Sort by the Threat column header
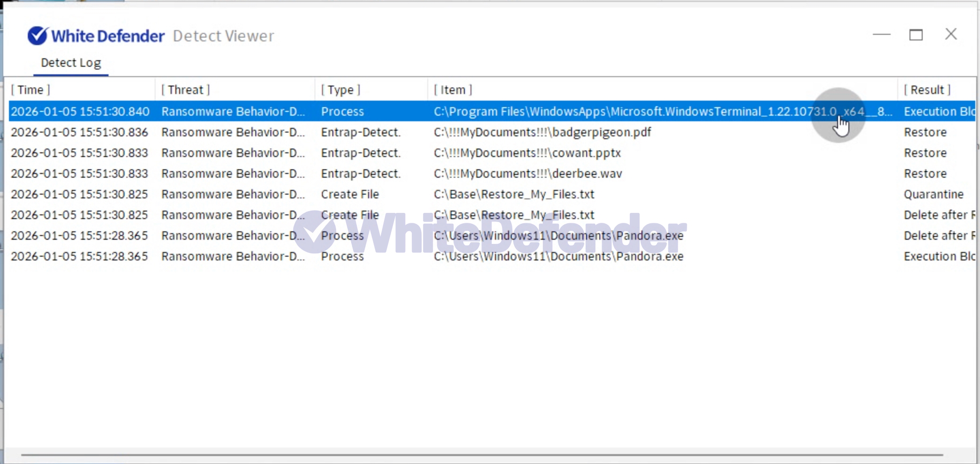Viewport: 980px width, 464px height. pos(185,90)
